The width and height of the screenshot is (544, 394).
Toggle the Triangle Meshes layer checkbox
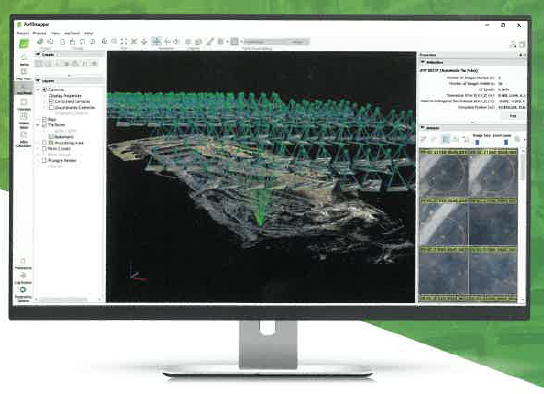coord(44,161)
